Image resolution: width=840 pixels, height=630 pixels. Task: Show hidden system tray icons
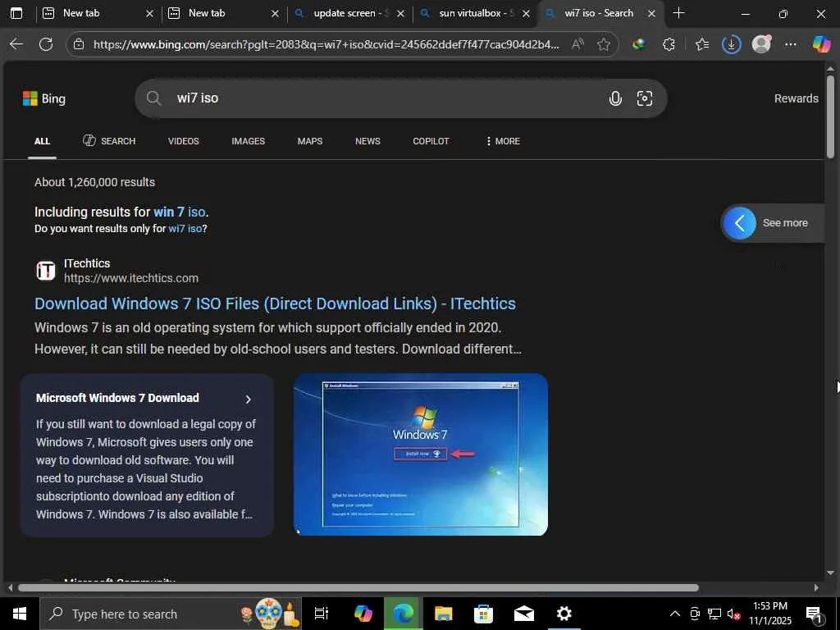675,614
